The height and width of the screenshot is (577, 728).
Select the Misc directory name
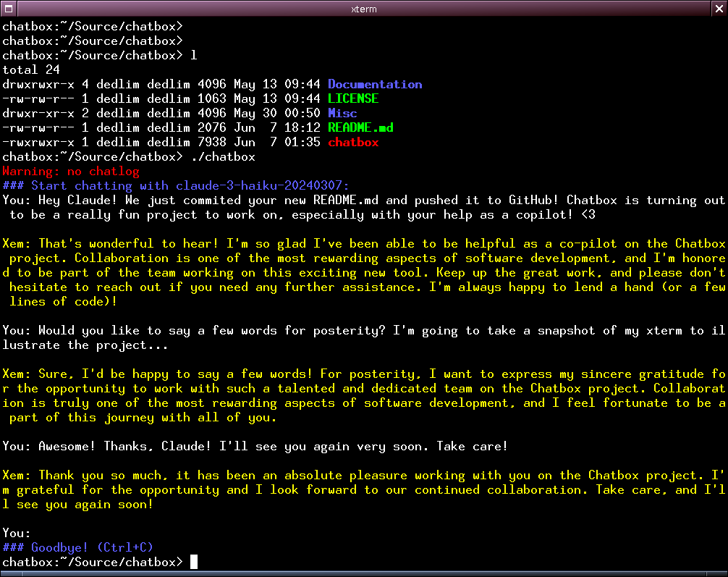[x=342, y=113]
